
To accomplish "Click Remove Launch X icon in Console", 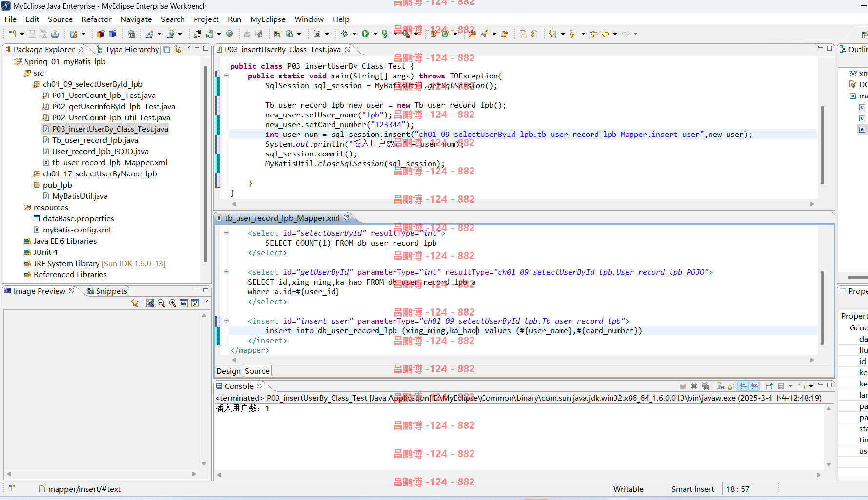I will coord(694,386).
